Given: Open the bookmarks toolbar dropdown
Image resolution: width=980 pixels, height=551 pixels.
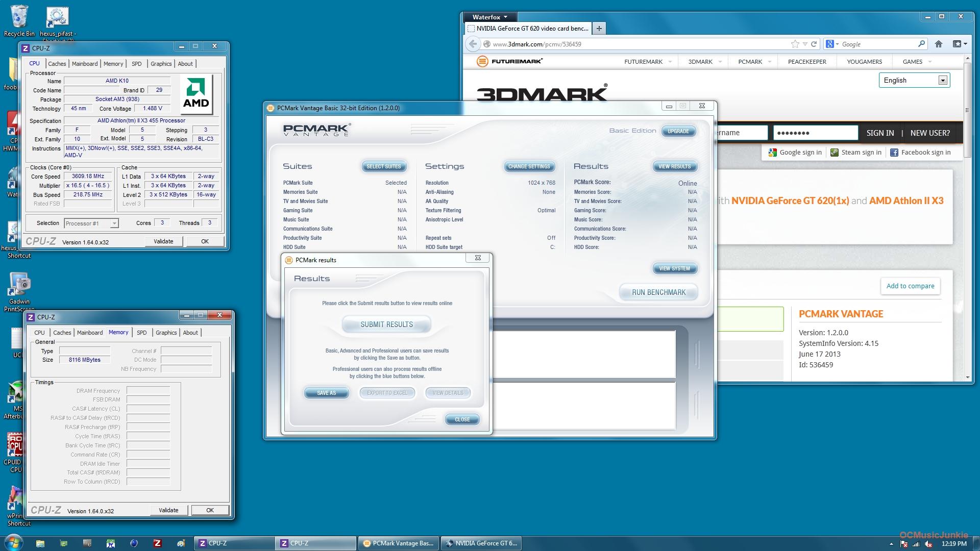Looking at the screenshot, I should (960, 44).
